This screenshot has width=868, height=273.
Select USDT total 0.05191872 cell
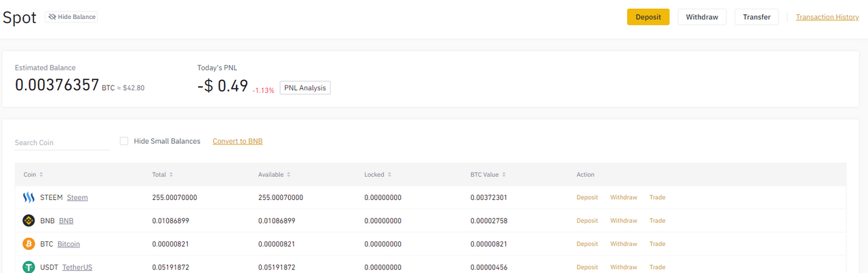coord(171,267)
